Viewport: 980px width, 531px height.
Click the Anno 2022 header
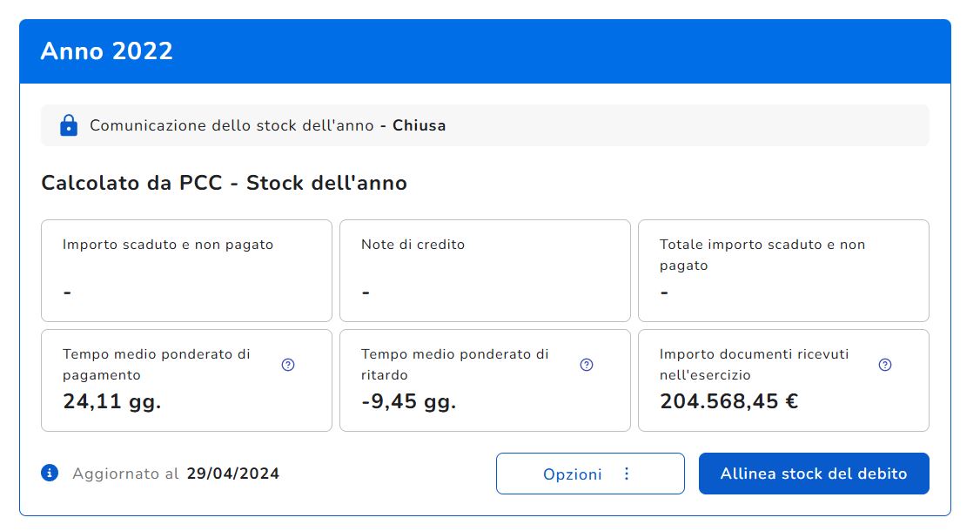[x=107, y=51]
